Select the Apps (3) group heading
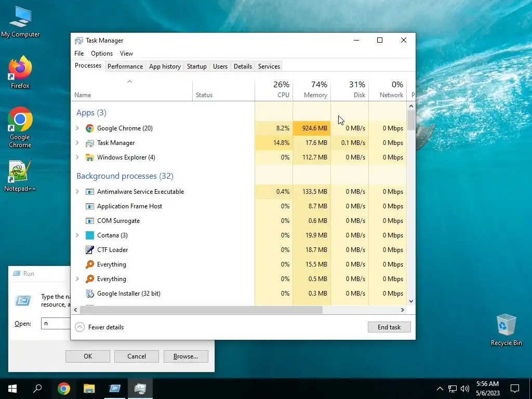532x399 pixels. 91,113
